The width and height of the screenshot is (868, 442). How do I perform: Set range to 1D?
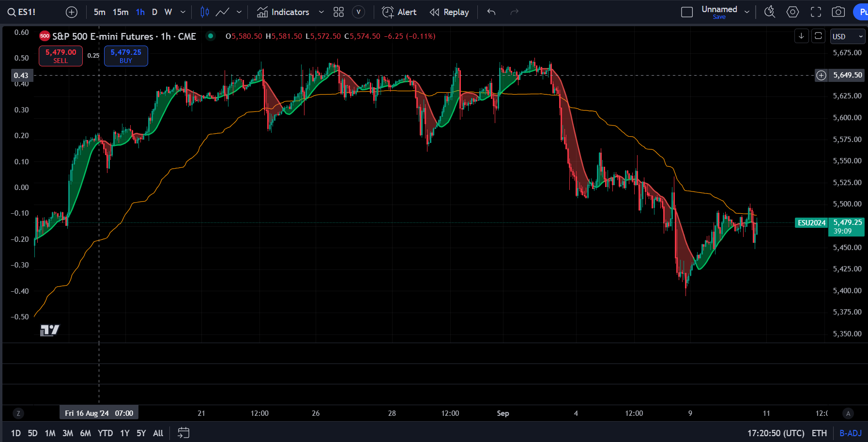coord(16,433)
